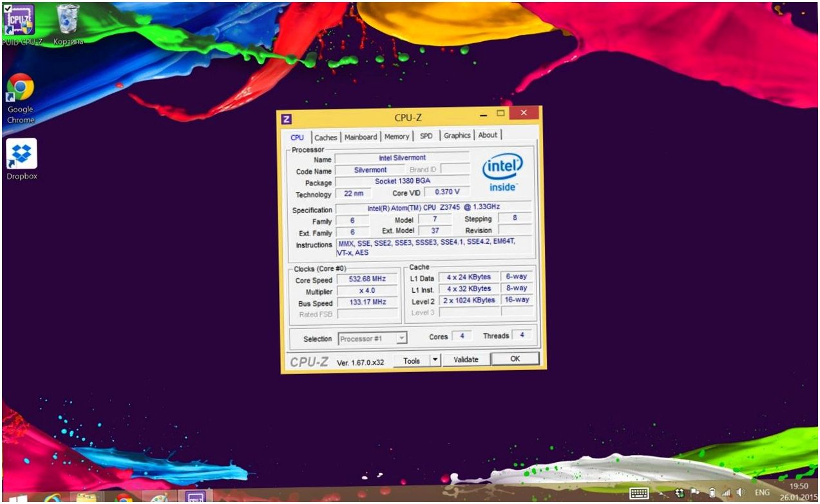Click the OK button

pyautogui.click(x=515, y=359)
